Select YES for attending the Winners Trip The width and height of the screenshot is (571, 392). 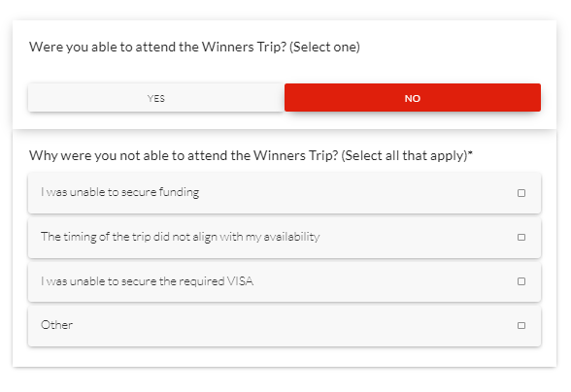click(x=156, y=98)
